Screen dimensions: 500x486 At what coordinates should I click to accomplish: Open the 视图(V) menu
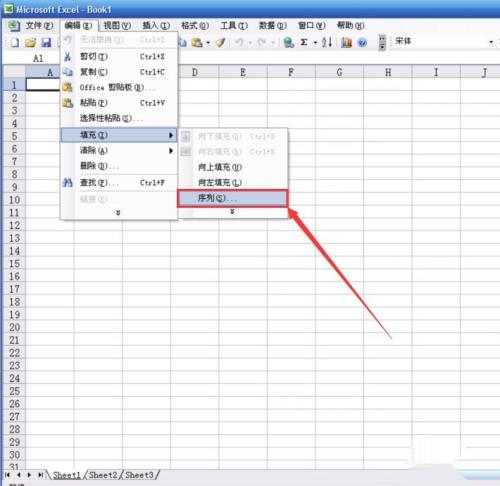click(x=117, y=26)
